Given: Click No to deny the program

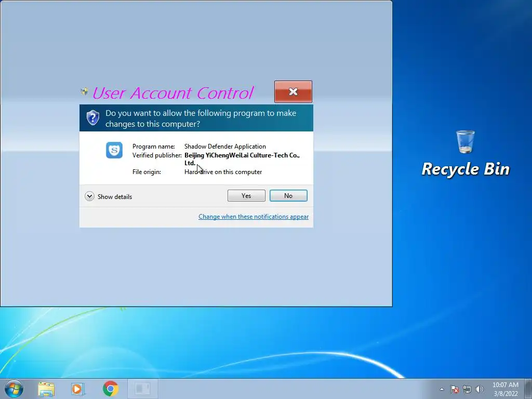Looking at the screenshot, I should pos(288,196).
